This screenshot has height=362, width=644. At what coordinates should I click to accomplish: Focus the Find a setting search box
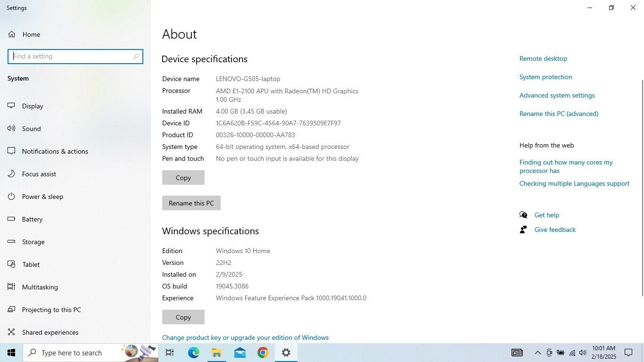click(x=75, y=57)
